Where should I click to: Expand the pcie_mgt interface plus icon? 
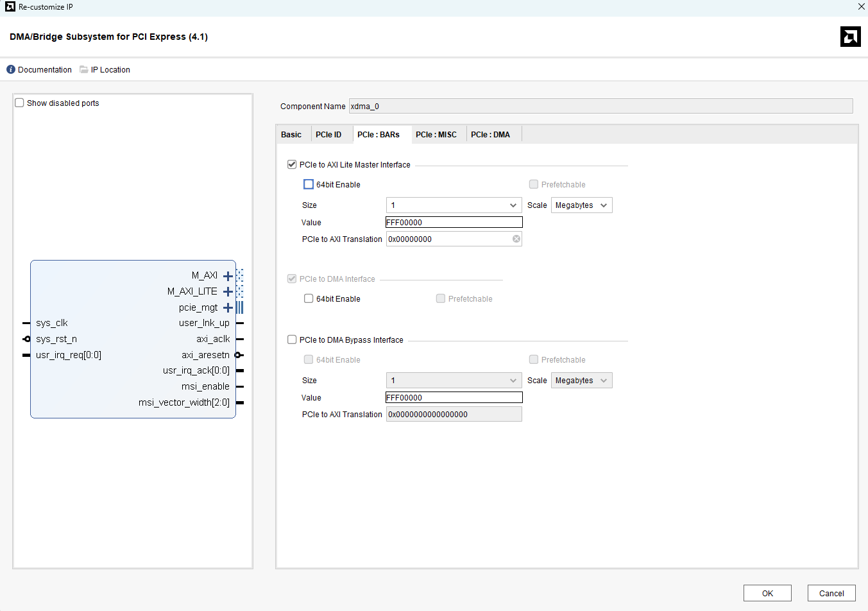[228, 308]
